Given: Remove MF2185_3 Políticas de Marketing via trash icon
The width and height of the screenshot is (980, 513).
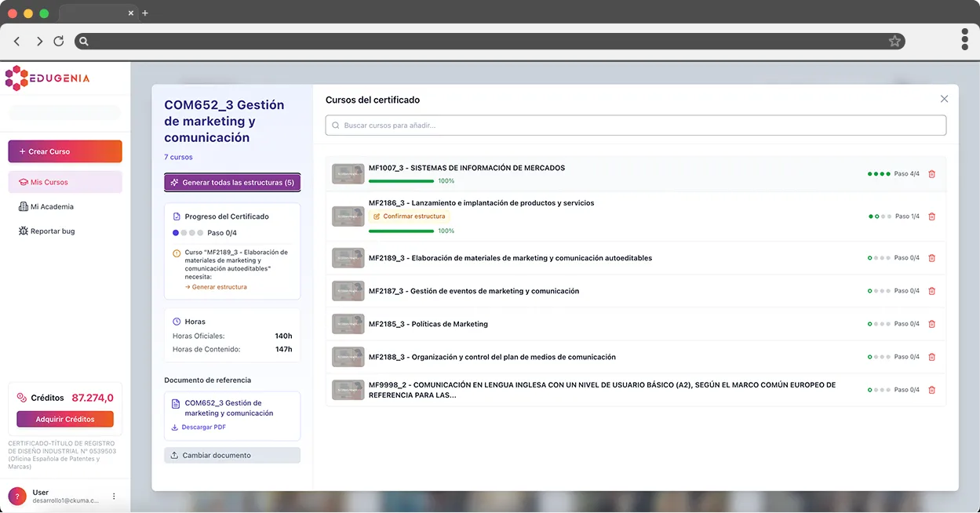Looking at the screenshot, I should (x=931, y=324).
